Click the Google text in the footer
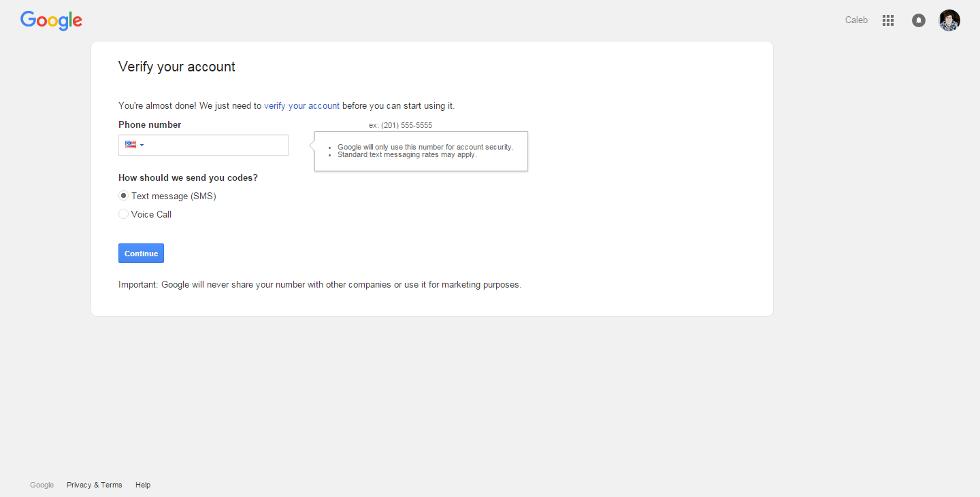Image resolution: width=980 pixels, height=497 pixels. [42, 485]
